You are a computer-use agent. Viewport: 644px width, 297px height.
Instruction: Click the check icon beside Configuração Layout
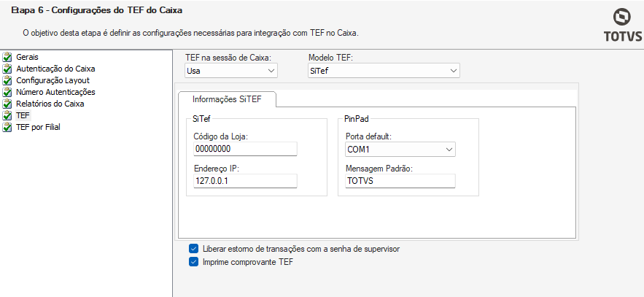coord(8,80)
